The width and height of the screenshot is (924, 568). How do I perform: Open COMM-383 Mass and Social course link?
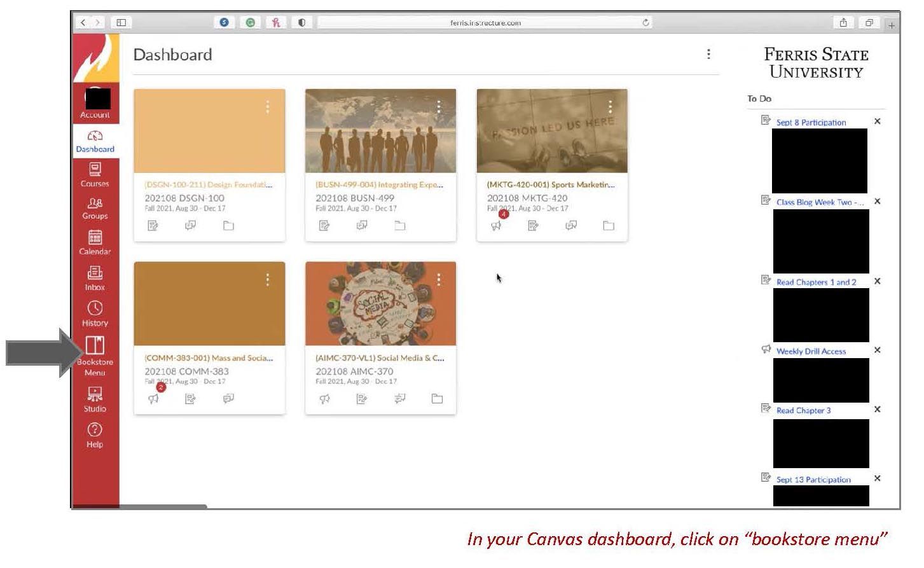click(x=209, y=358)
